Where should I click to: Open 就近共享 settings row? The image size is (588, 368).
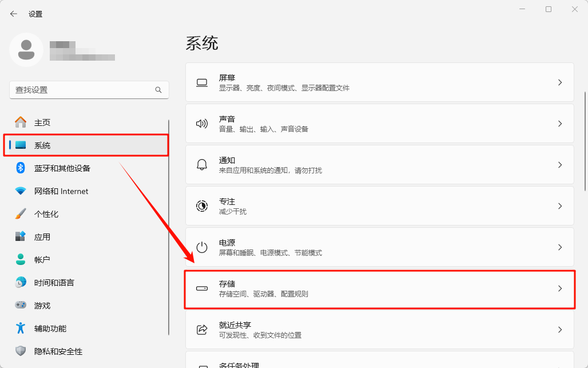point(379,330)
